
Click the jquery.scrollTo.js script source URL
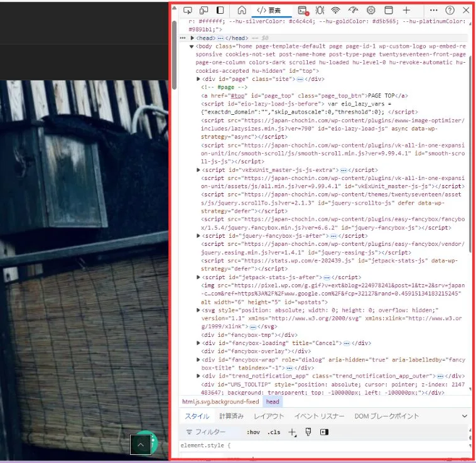click(x=332, y=199)
